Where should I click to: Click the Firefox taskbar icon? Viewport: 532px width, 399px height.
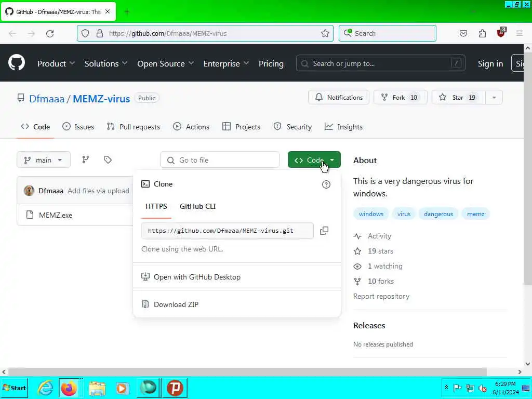[x=69, y=388]
